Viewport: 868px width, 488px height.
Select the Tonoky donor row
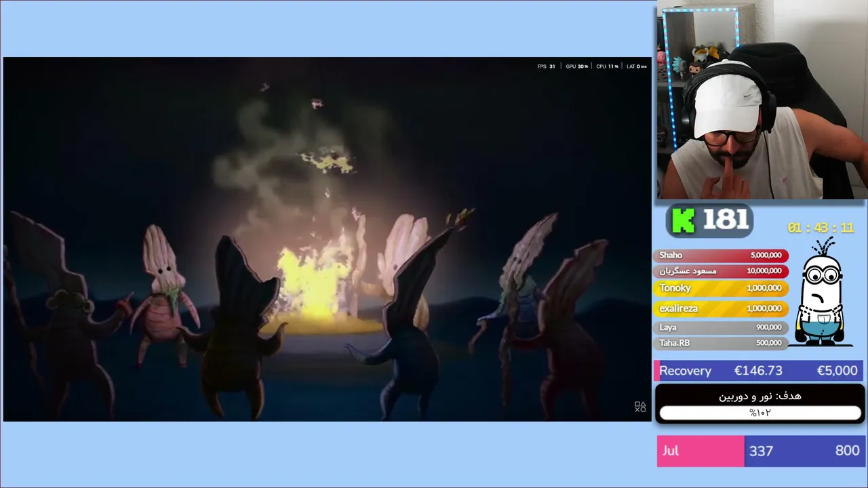(x=721, y=288)
